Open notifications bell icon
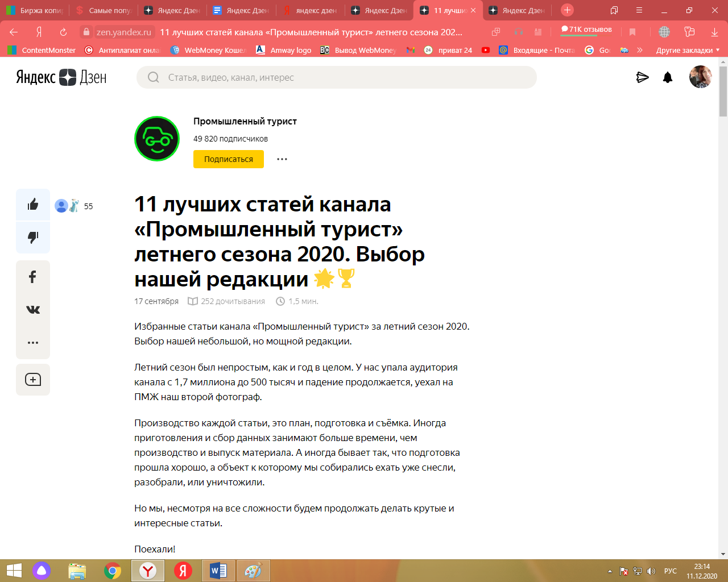 668,77
